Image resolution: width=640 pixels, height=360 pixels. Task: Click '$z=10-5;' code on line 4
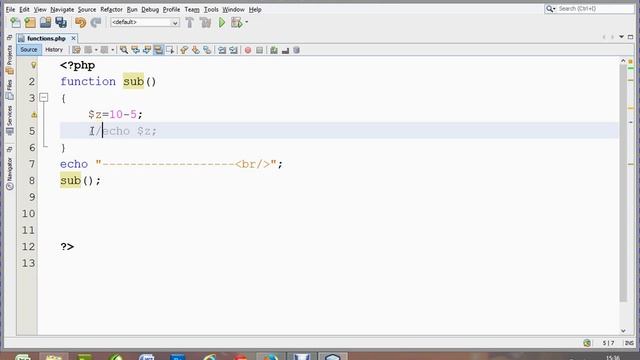tap(116, 115)
